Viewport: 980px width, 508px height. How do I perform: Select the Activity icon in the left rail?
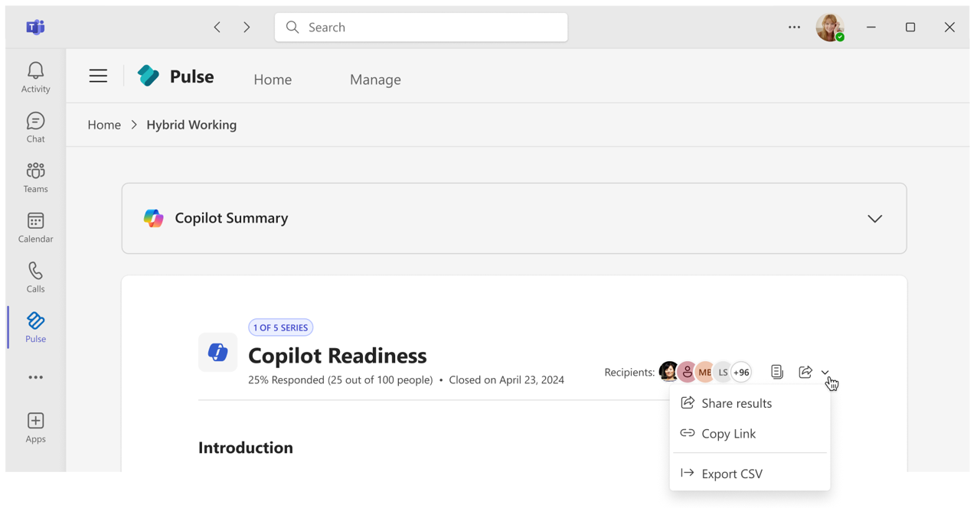point(34,76)
